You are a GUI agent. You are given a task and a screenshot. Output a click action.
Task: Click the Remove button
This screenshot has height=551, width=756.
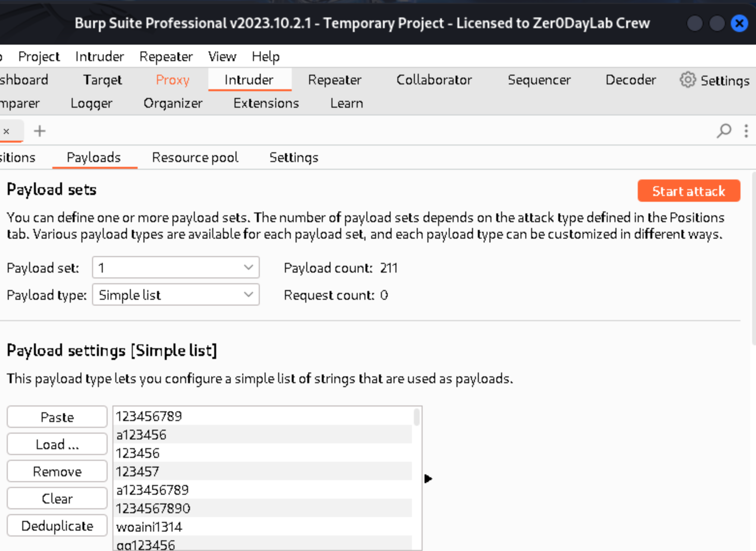(57, 471)
